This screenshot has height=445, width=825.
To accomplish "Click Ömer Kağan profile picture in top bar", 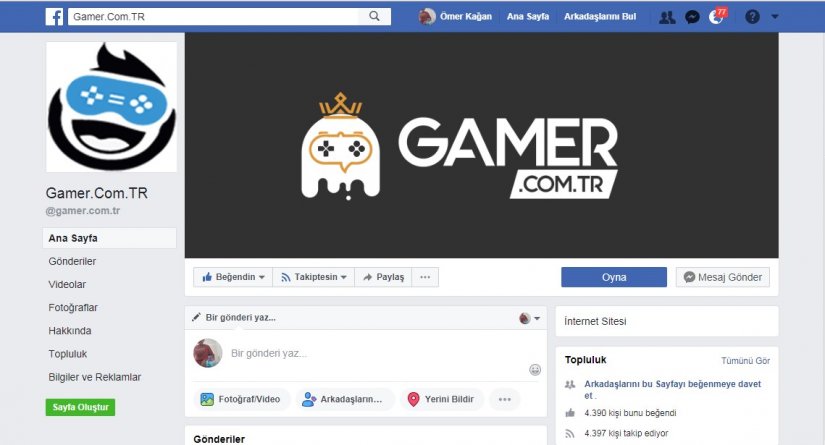I will [x=427, y=16].
